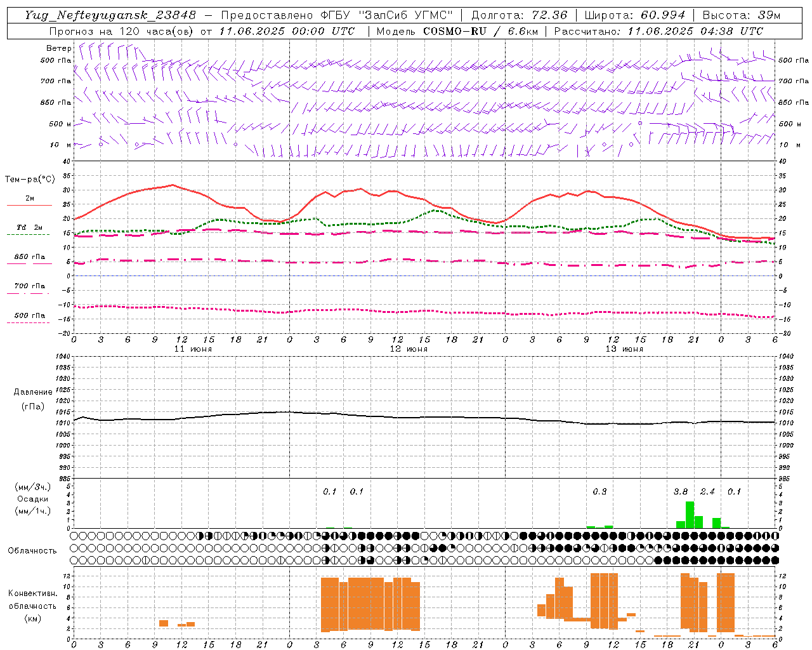This screenshot has height=650, width=812.
Task: Click the 700 гПа temperature legend entry
Action: [29, 286]
